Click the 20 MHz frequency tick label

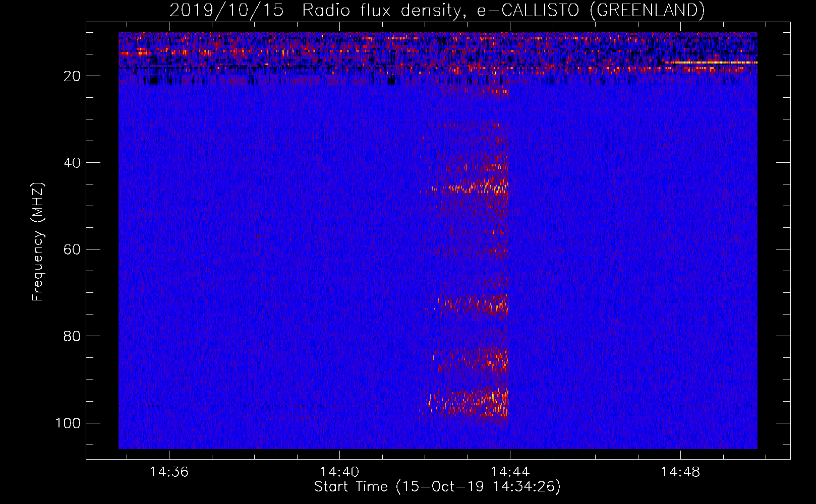(72, 76)
